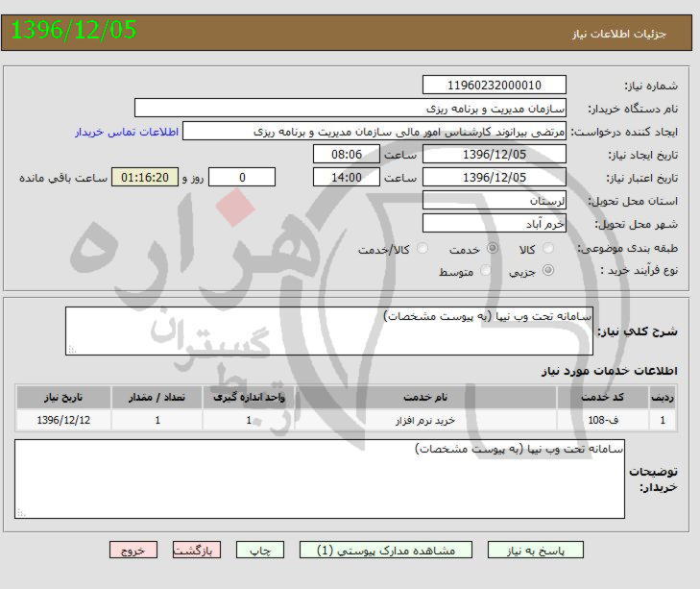Open اطلاعات تماس خریدار link
Screen dimensions: 700x589
(x=123, y=132)
